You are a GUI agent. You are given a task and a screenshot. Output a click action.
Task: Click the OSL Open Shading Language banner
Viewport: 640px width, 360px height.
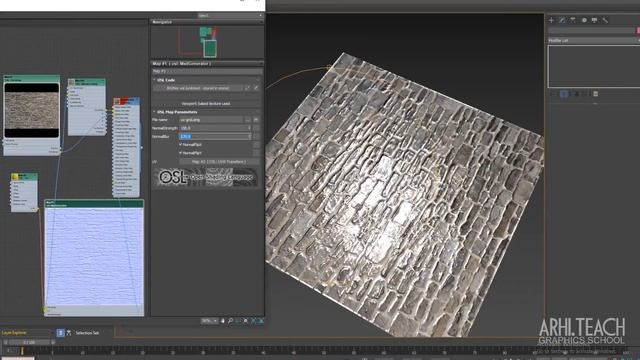pyautogui.click(x=206, y=177)
